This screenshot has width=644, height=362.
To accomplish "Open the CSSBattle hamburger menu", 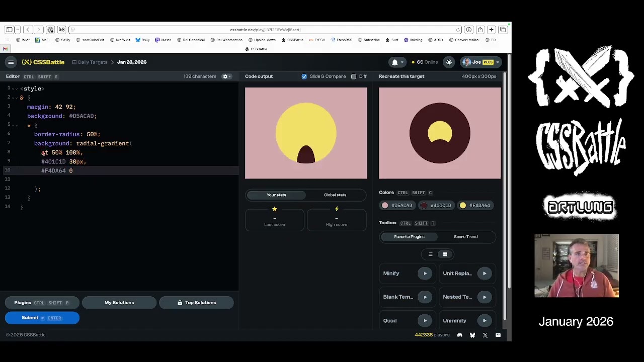I will (11, 62).
